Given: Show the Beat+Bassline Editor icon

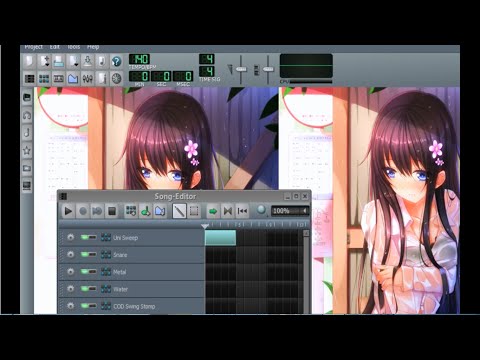Looking at the screenshot, I should tap(44, 79).
